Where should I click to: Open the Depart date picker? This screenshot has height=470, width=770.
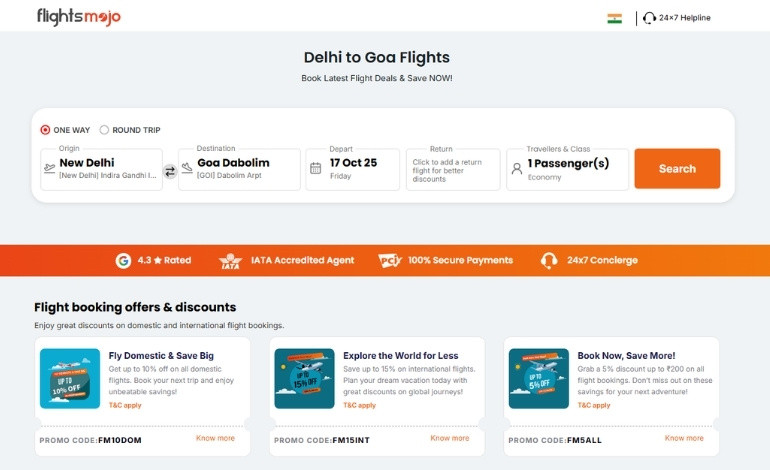[x=352, y=169]
